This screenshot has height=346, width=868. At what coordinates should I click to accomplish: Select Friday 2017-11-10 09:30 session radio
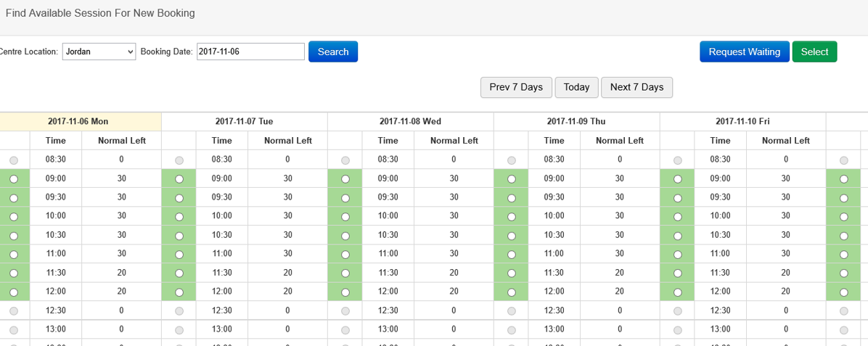pyautogui.click(x=677, y=197)
